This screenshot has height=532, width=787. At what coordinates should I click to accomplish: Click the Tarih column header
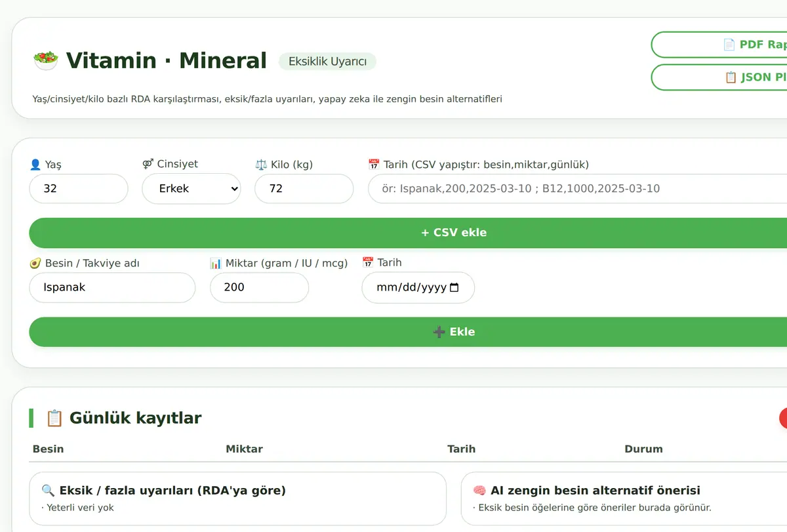pos(461,449)
